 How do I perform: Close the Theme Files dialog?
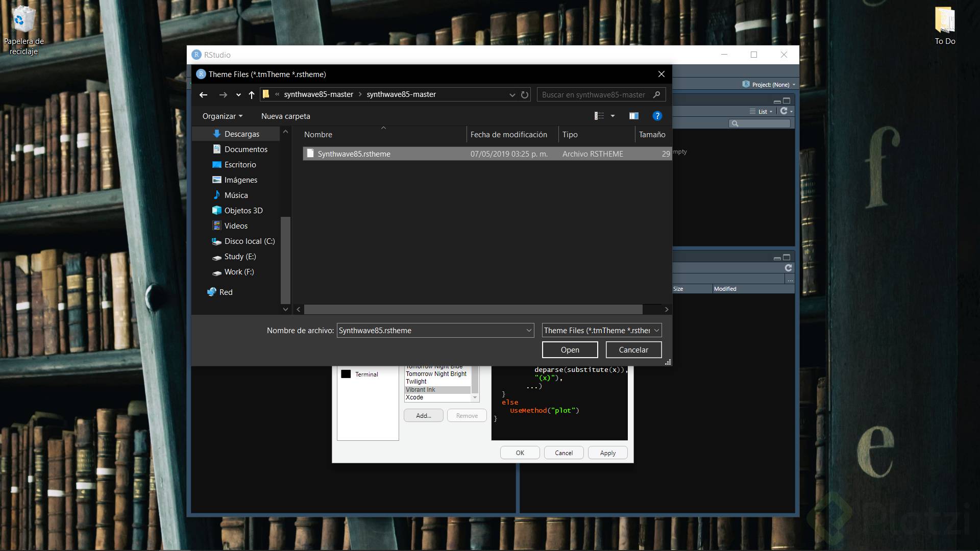click(x=661, y=74)
